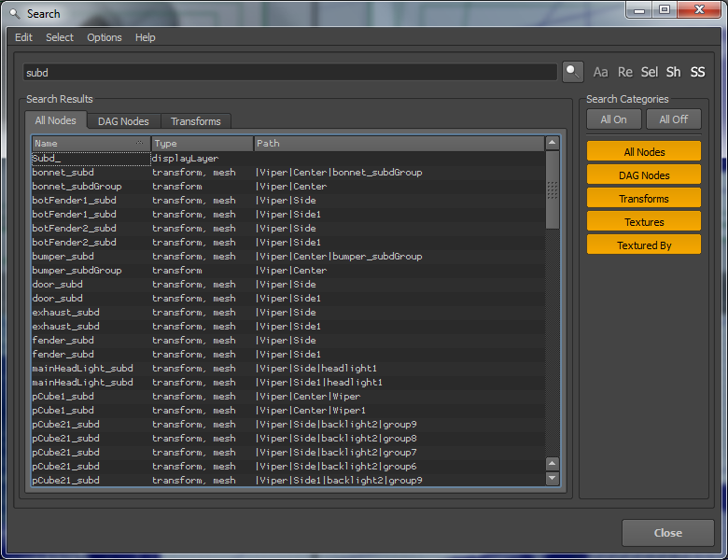Screen dimensions: 728x560
Task: Toggle the Sh search option
Action: point(673,72)
